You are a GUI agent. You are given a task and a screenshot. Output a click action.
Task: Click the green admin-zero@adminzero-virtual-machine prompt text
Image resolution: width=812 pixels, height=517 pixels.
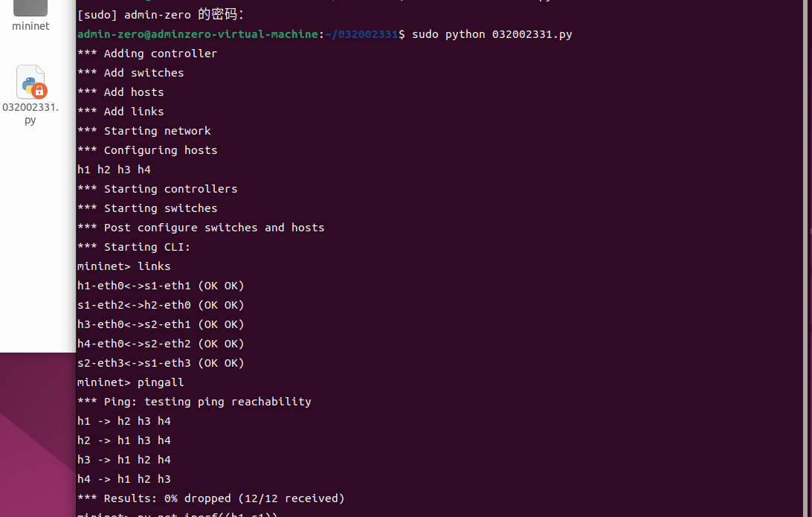click(x=198, y=34)
